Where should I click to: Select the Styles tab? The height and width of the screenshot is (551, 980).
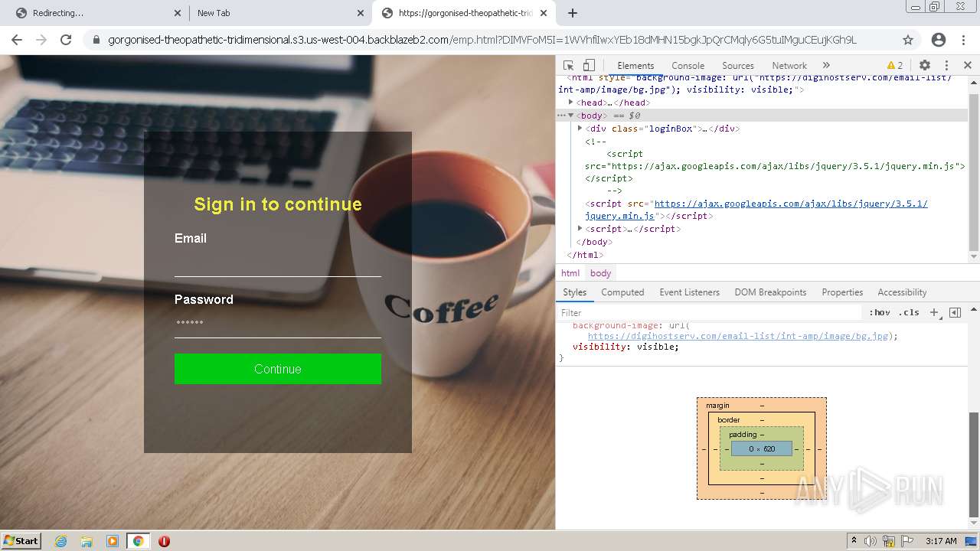(x=574, y=292)
